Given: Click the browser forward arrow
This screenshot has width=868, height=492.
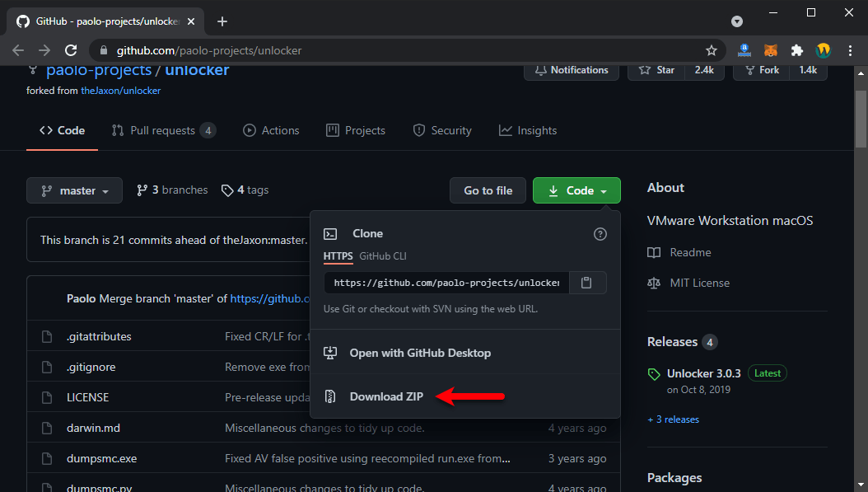Looking at the screenshot, I should pos(44,50).
